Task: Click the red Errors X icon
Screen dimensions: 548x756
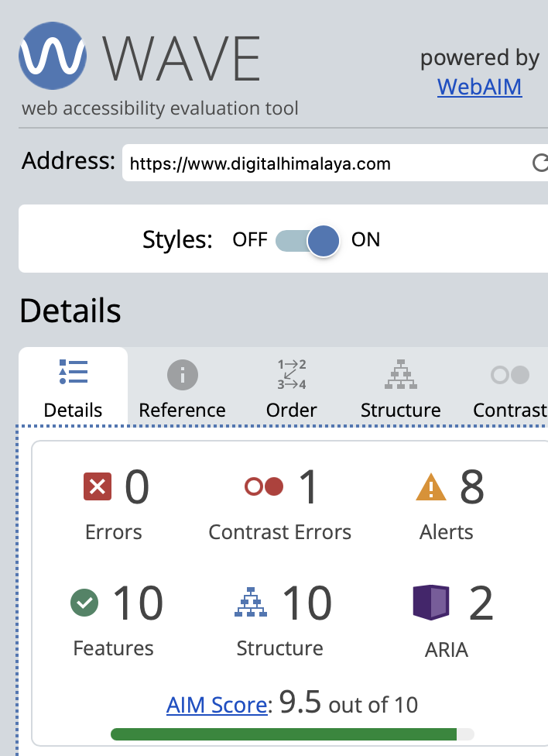Action: 98,486
